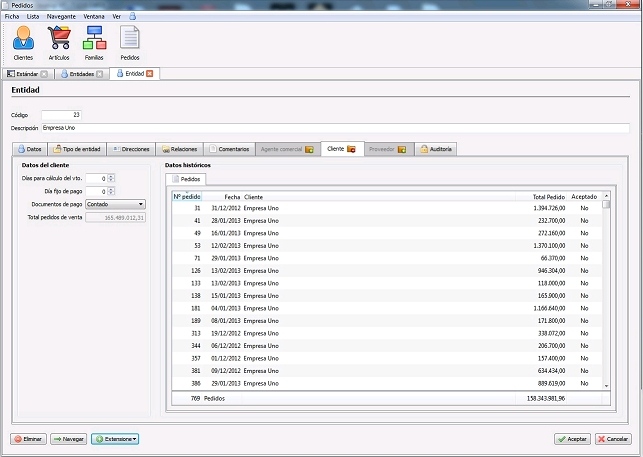643x457 pixels.
Task: Toggle the Cliente tab's checkbox icon
Action: click(x=351, y=149)
